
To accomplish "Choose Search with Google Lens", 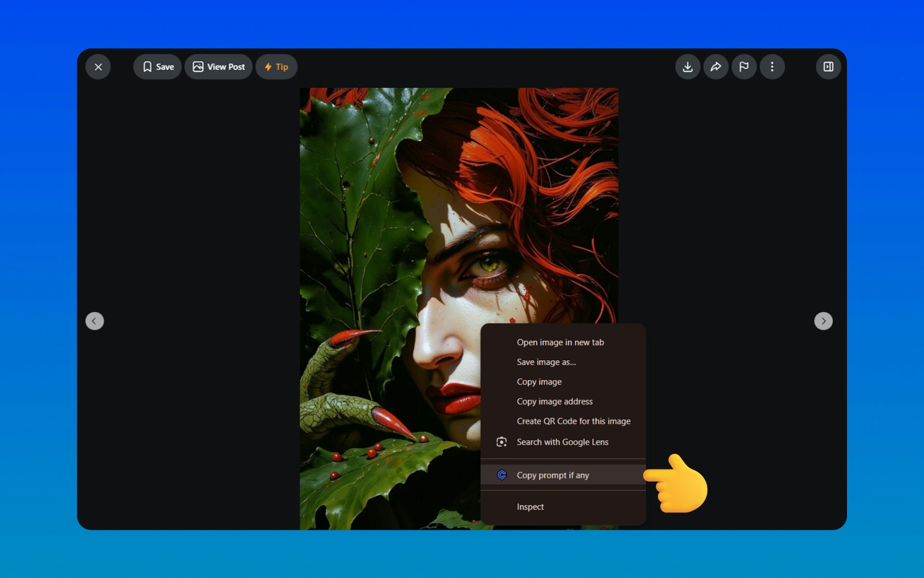I will click(x=563, y=442).
